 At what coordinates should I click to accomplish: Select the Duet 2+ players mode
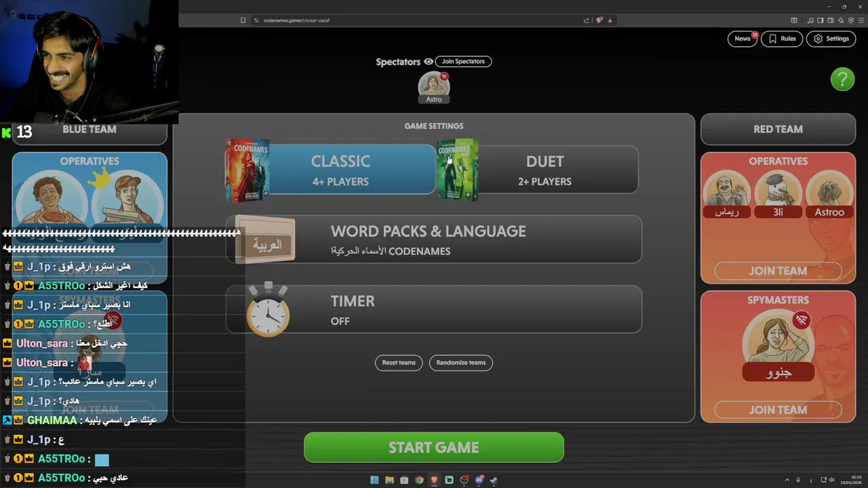coord(545,170)
